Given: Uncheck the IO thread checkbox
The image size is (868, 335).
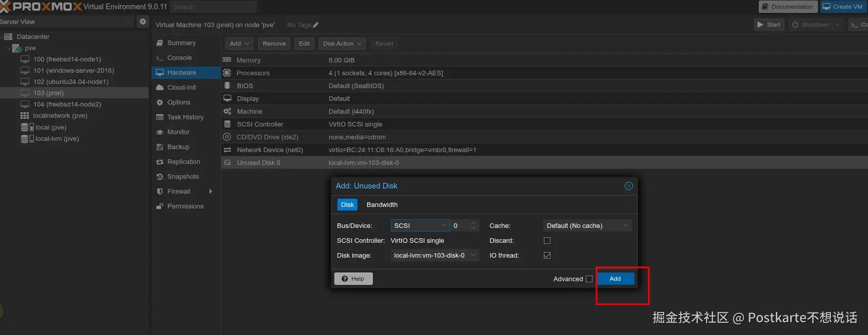Looking at the screenshot, I should coord(547,256).
